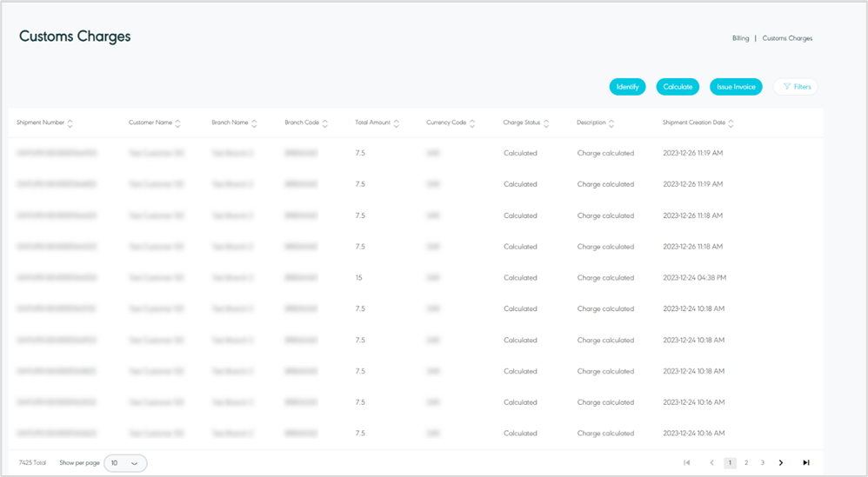Click Issue Invoice button
The width and height of the screenshot is (868, 477).
(x=736, y=87)
